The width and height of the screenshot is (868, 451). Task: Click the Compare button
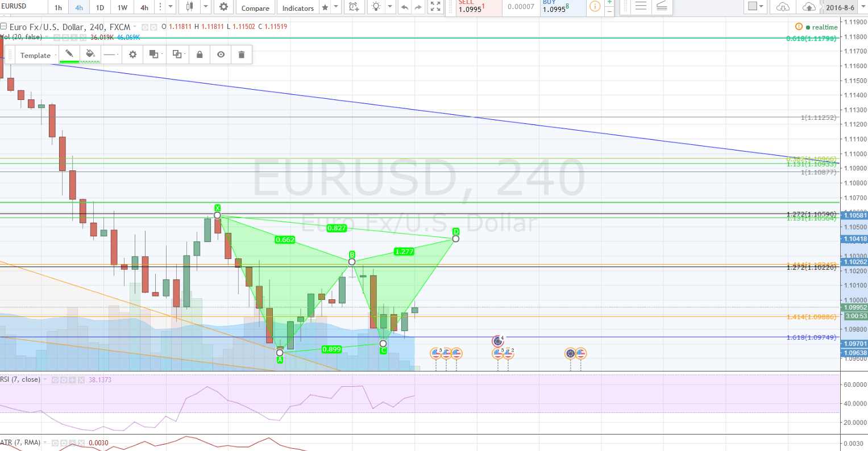pyautogui.click(x=255, y=8)
